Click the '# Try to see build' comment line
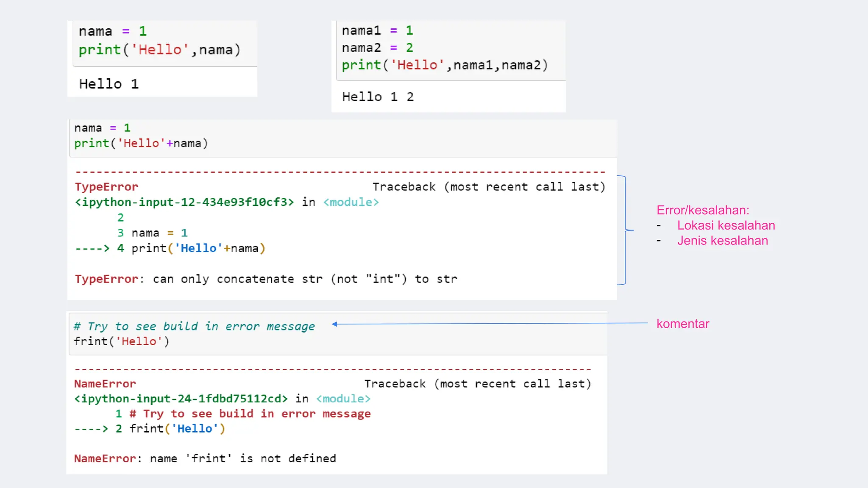Screen dimensions: 868x488 pos(194,326)
